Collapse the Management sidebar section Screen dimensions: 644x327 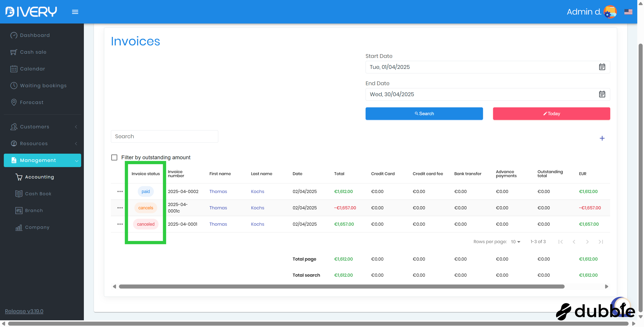tap(42, 160)
